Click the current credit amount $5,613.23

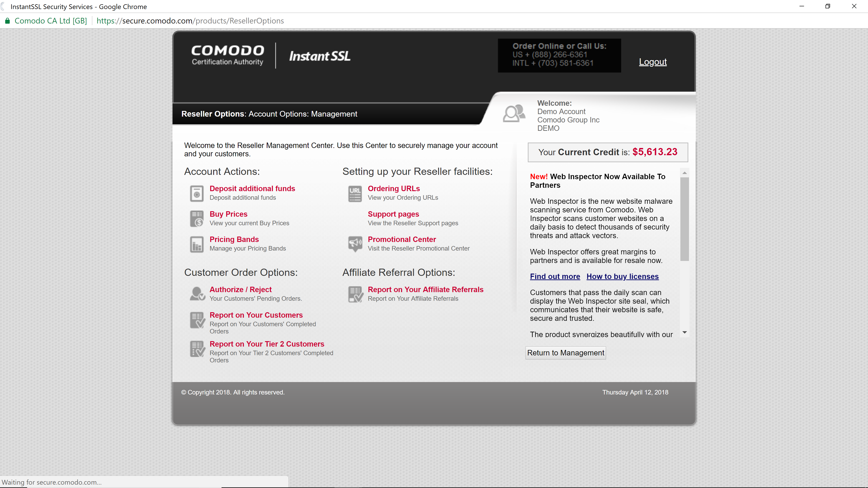click(655, 152)
